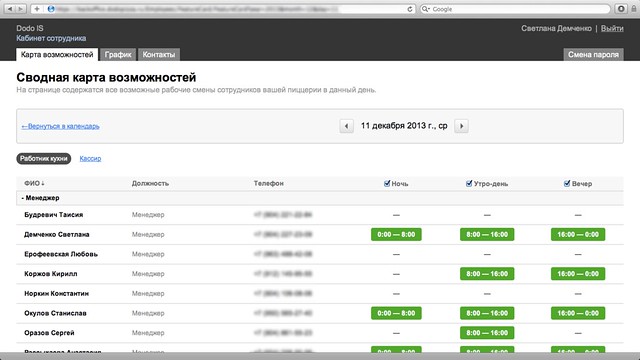
Task: Click Демченко Светлана 16:00 — 0:00 shift
Action: [x=578, y=234]
